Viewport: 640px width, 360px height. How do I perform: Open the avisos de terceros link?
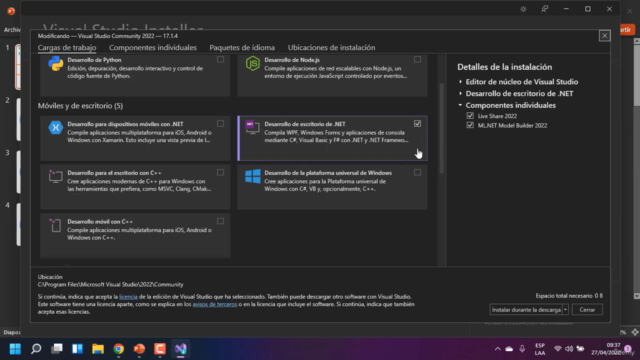215,304
